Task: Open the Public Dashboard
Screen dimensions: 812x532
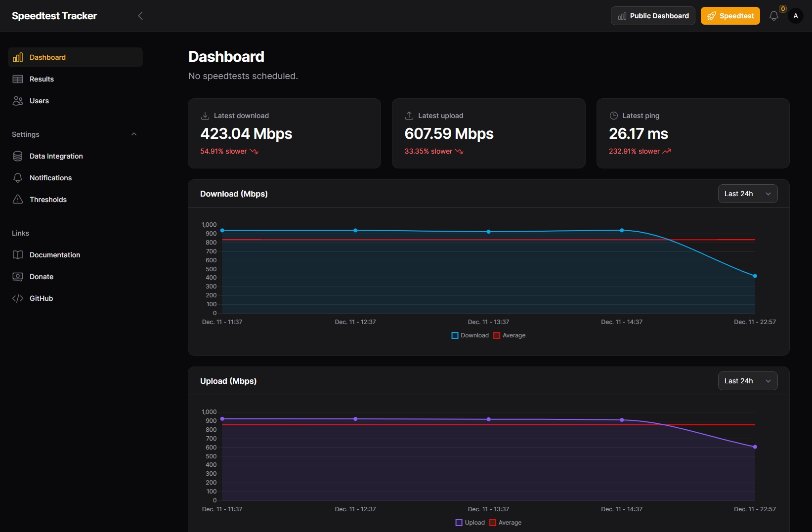Action: click(652, 15)
